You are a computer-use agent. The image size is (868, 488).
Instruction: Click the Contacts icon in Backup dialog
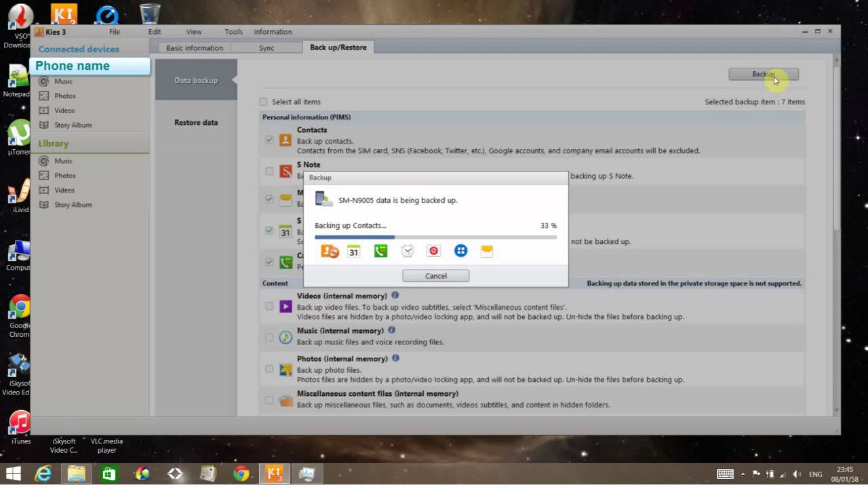[x=330, y=251]
